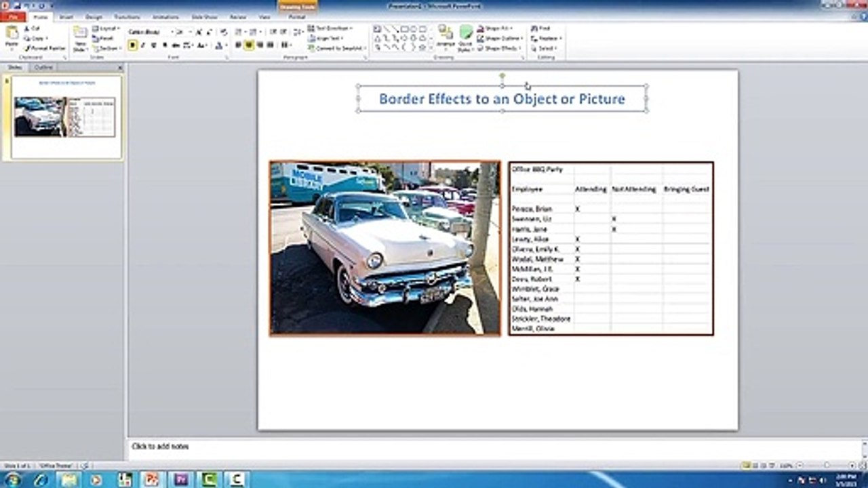Expand the shapes gallery More arrow
The width and height of the screenshot is (868, 488).
(x=431, y=48)
